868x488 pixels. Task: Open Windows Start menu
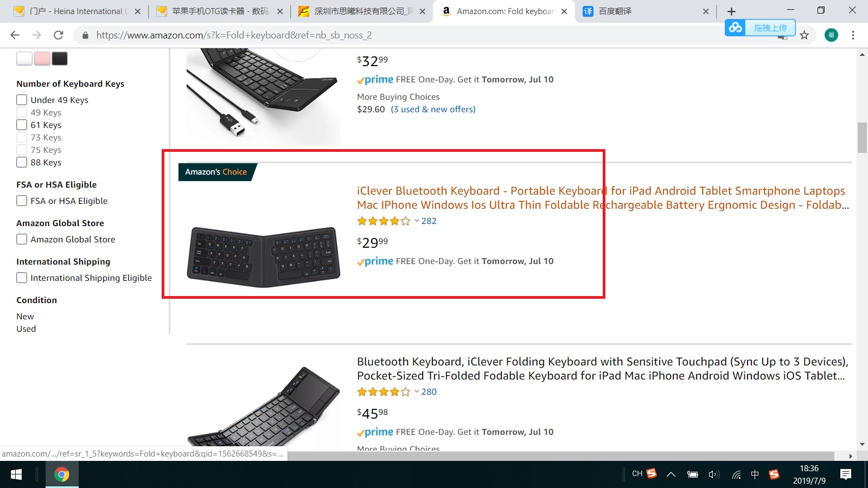(16, 475)
